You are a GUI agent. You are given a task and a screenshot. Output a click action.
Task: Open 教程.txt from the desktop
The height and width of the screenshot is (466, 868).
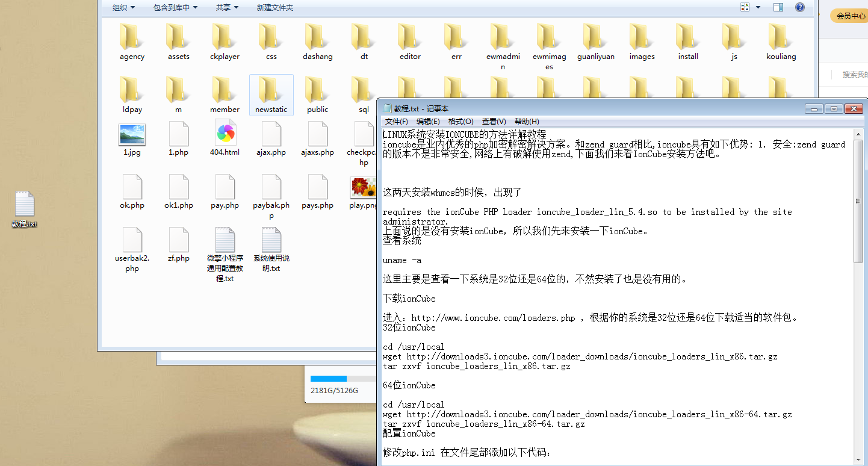tap(24, 206)
